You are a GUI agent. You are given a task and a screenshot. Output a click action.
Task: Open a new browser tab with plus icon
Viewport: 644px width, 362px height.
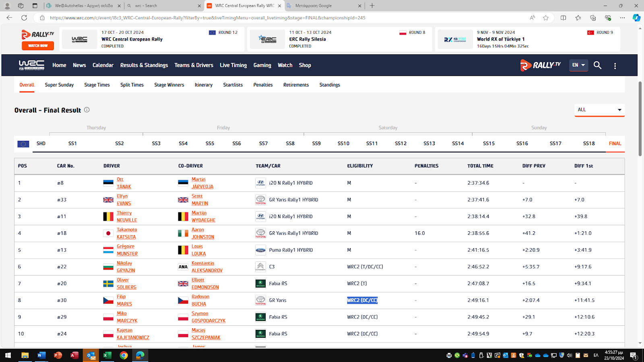pyautogui.click(x=372, y=6)
